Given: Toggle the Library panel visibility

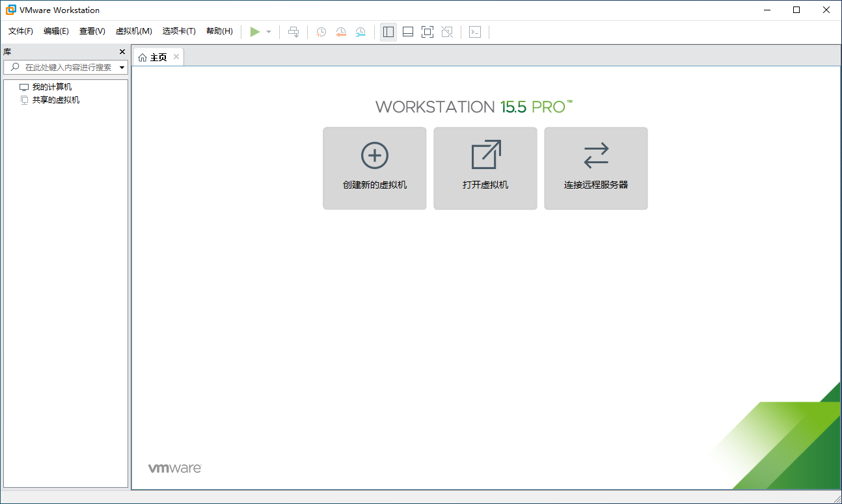Looking at the screenshot, I should [x=388, y=31].
